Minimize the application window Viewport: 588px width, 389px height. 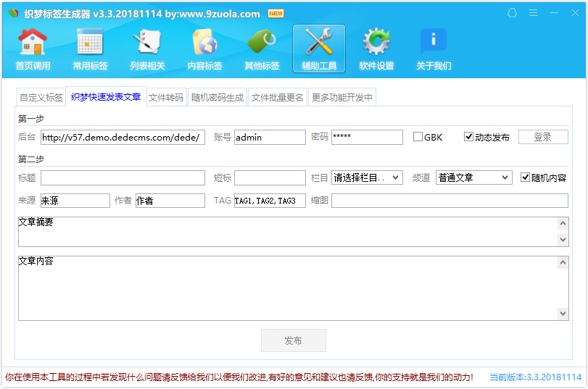(x=554, y=13)
